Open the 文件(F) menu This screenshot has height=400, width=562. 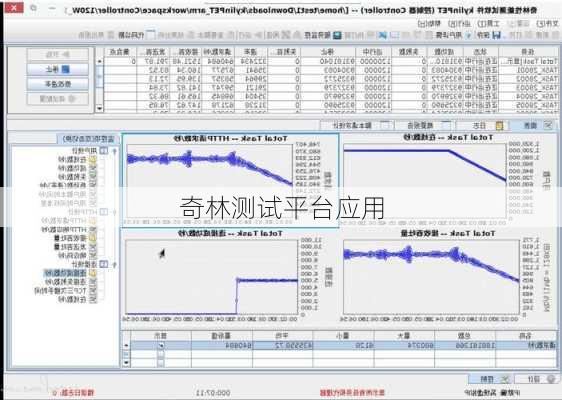[x=547, y=24]
